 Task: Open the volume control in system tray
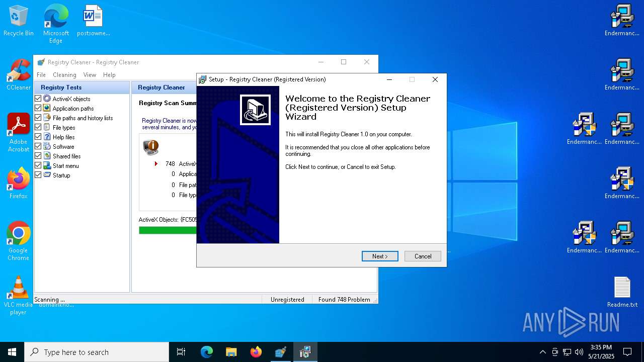579,352
